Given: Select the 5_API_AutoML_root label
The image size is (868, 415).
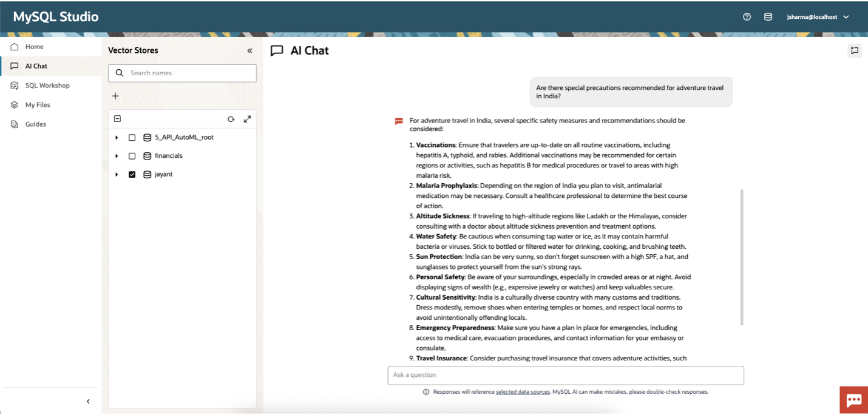Looking at the screenshot, I should pos(184,138).
